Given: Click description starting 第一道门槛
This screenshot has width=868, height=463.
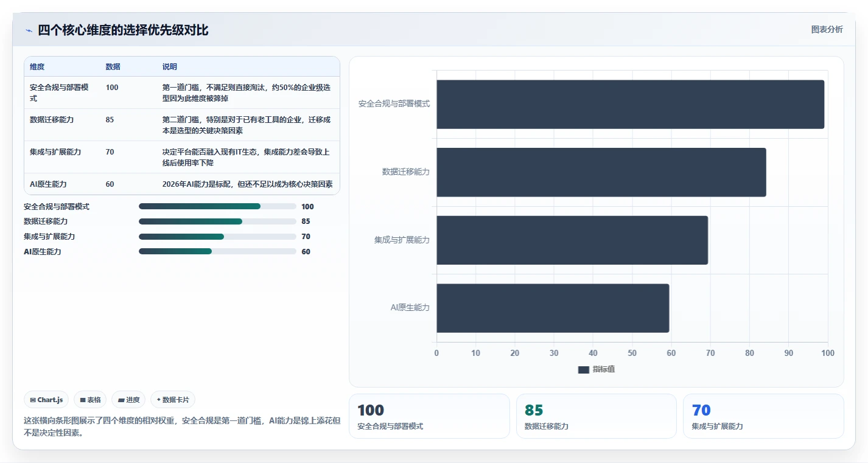Looking at the screenshot, I should 247,92.
